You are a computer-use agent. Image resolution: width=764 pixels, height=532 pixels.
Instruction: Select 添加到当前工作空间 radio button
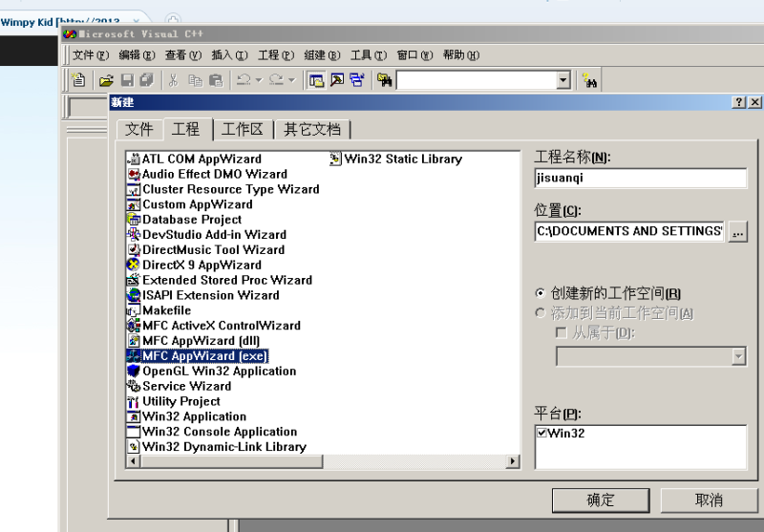pos(540,312)
